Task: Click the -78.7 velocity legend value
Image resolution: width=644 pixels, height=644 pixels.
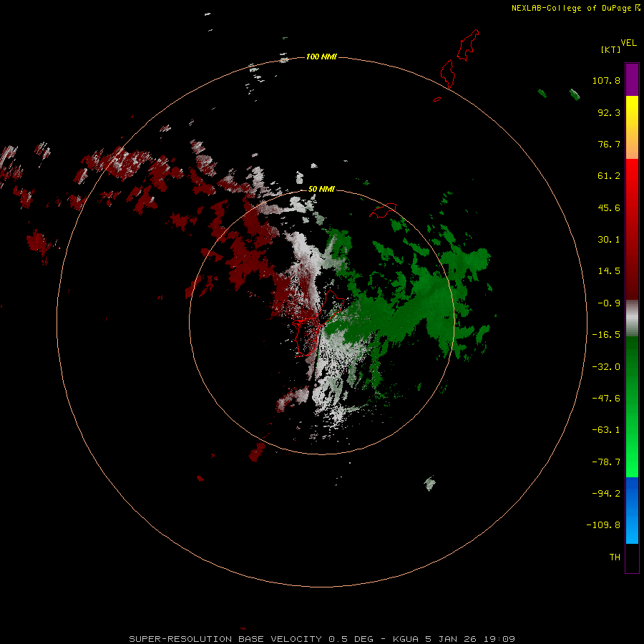Action: click(606, 462)
